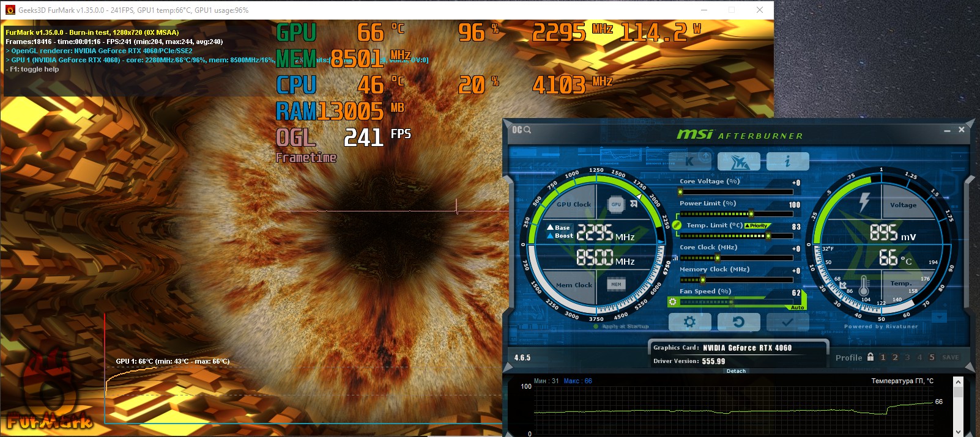Adjust the Memory Clock slider
Image resolution: width=980 pixels, height=437 pixels.
[737, 280]
